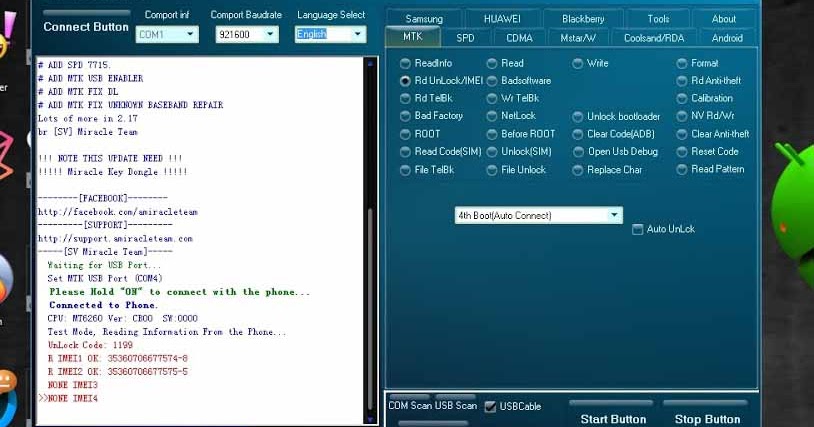Select the Rd TelBk radio option
The height and width of the screenshot is (427, 814).
[x=426, y=98]
